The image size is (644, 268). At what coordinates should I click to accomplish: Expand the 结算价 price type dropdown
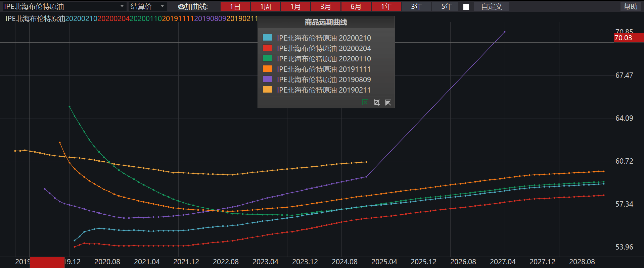click(x=162, y=6)
